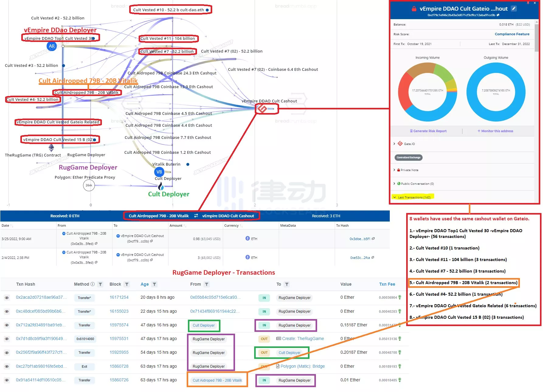The height and width of the screenshot is (392, 543).
Task: Click the Block column filter icon
Action: pyautogui.click(x=127, y=284)
